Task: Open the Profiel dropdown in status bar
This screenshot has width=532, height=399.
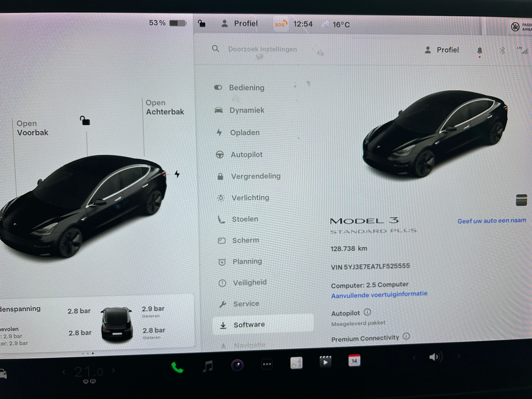Action: click(x=240, y=23)
